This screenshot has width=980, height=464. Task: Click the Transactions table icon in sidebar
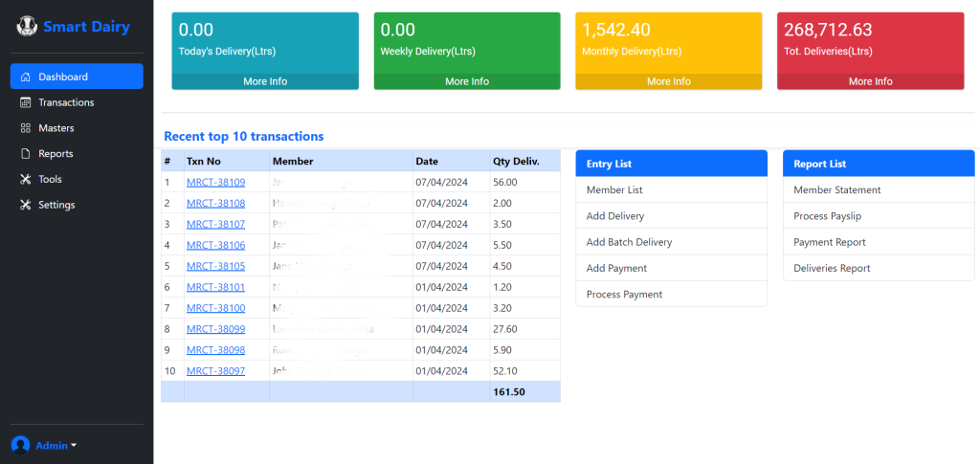(26, 102)
